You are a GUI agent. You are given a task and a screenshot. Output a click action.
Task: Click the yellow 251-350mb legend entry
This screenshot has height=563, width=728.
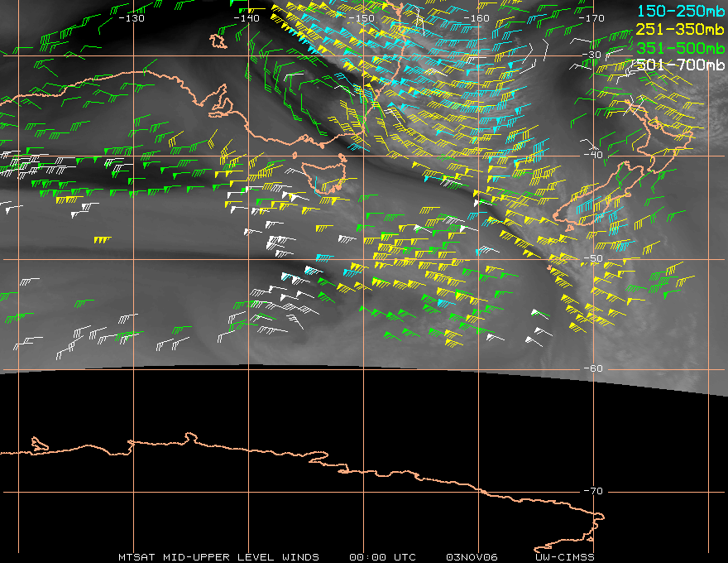[x=680, y=30]
